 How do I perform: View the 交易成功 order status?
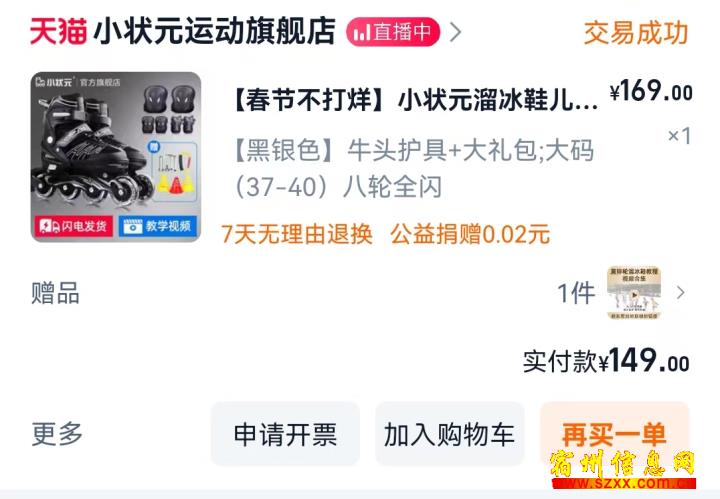(x=636, y=33)
